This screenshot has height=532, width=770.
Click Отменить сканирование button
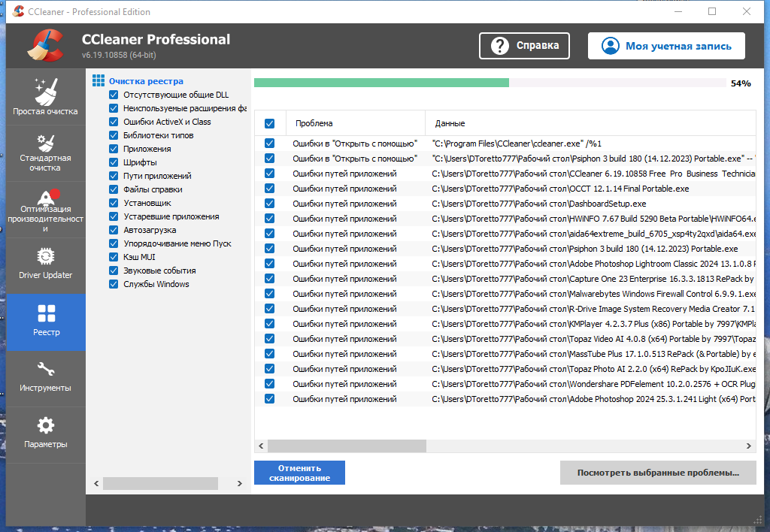[299, 473]
